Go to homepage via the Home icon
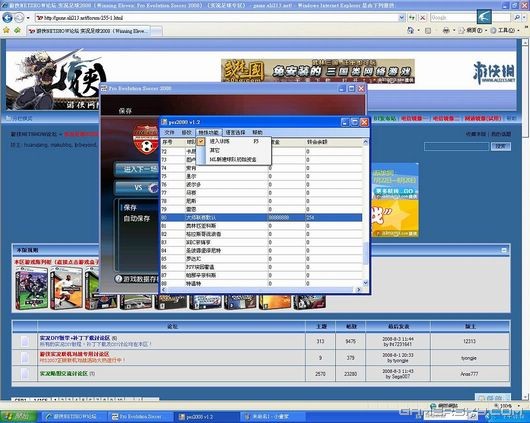 pos(411,30)
